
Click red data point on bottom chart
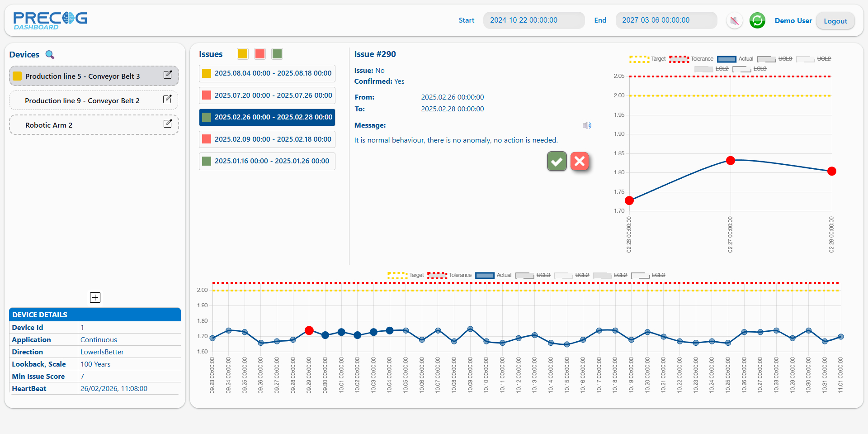309,331
